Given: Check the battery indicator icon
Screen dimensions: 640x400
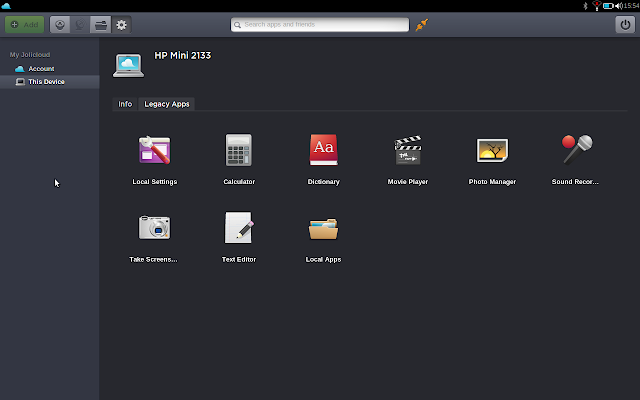Looking at the screenshot, I should 608,6.
